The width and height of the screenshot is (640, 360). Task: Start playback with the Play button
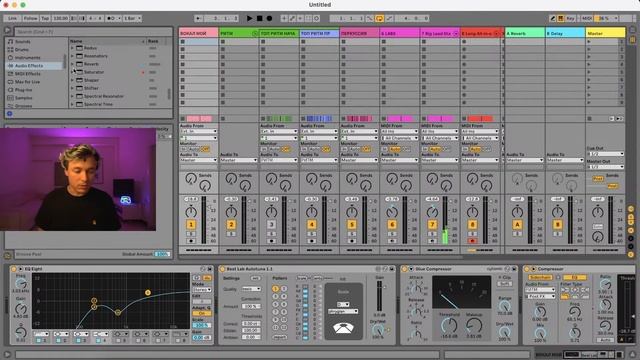[x=249, y=18]
